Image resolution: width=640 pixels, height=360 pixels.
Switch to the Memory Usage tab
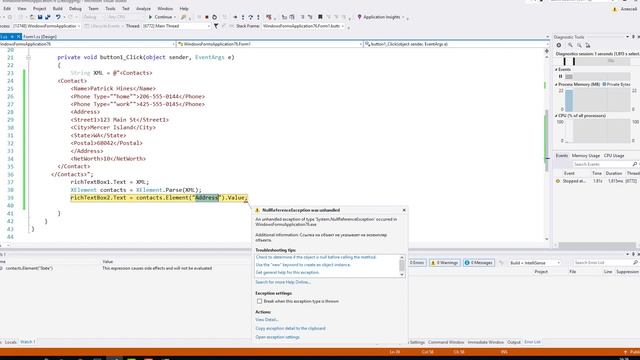586,156
